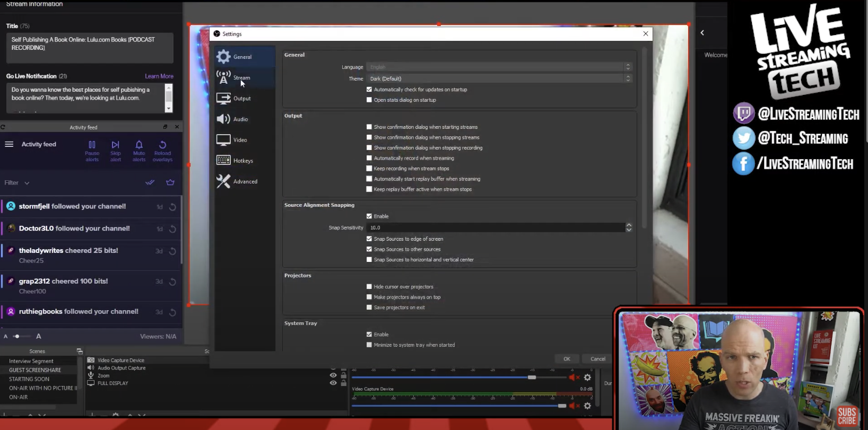Open the Audio settings tab
This screenshot has height=430, width=868.
[x=245, y=119]
